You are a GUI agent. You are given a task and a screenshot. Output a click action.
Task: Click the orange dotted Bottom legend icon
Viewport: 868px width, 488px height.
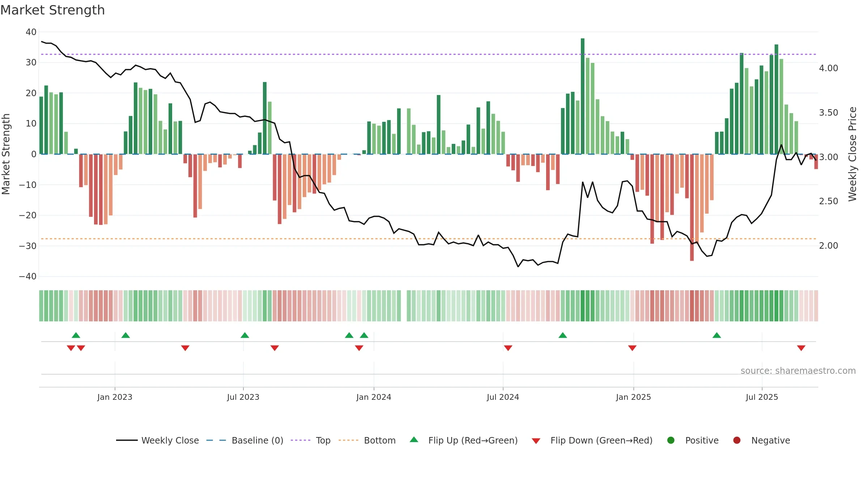(x=348, y=440)
